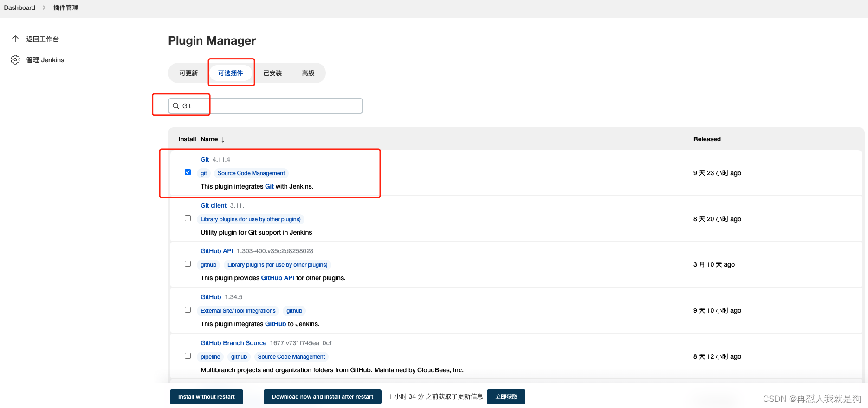Focus the plugin search field containing Git

(266, 106)
